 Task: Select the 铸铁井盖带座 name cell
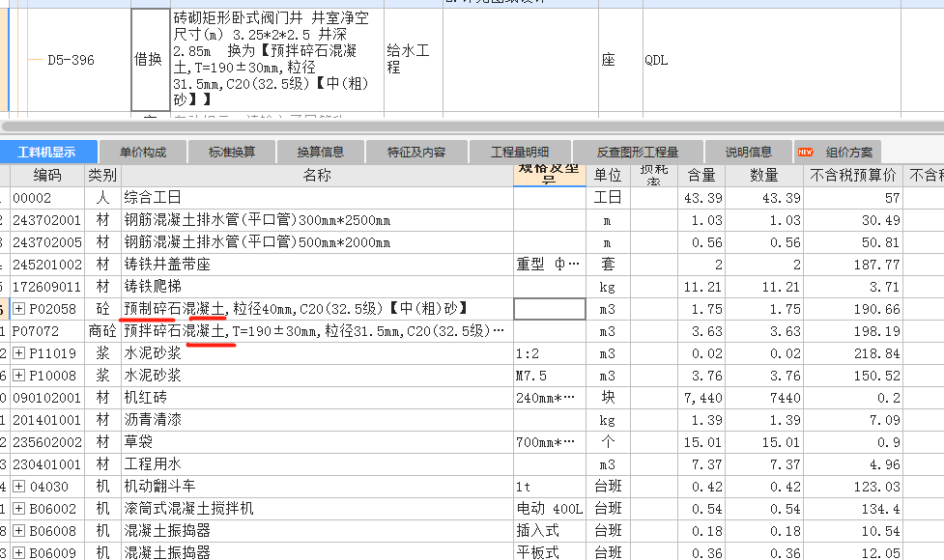coord(317,265)
